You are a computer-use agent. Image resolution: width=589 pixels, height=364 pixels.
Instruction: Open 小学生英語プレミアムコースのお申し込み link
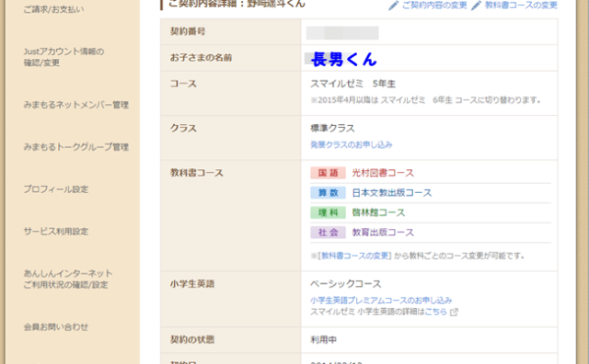click(x=381, y=301)
